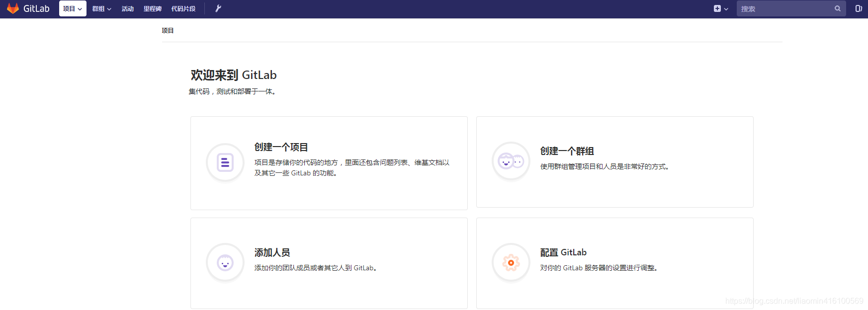Click the GitLab wordmark text in navbar

point(36,8)
